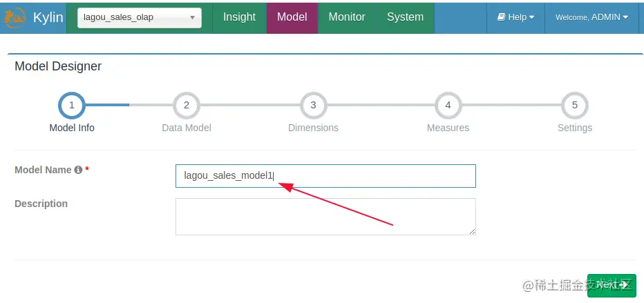The image size is (644, 303).
Task: Grab the Description textarea resize handle
Action: pos(473,232)
